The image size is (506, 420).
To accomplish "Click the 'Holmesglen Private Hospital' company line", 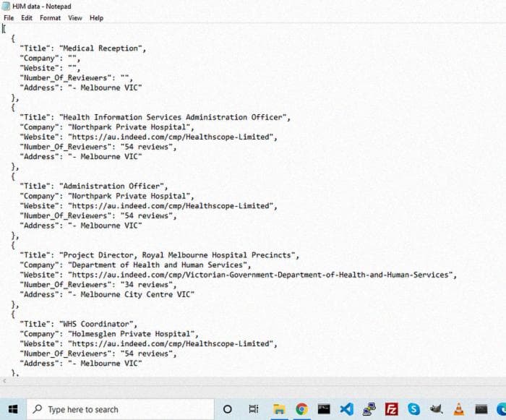I will point(109,334).
